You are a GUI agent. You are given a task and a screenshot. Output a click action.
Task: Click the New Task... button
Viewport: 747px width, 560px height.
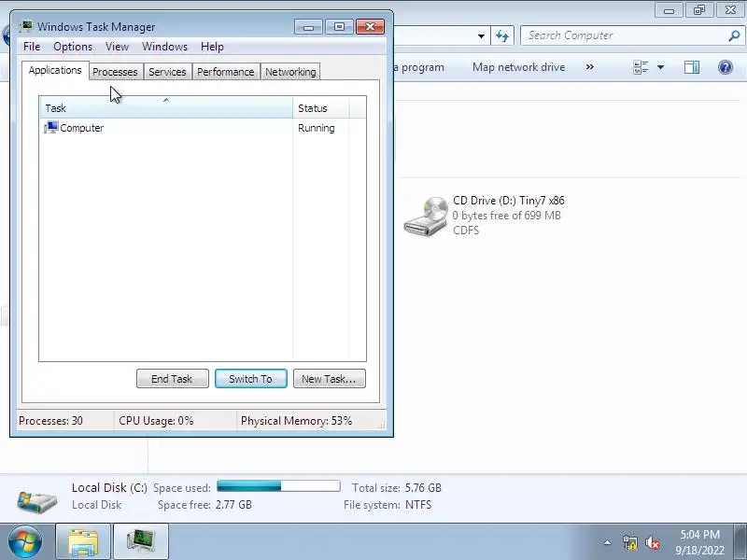[x=330, y=379]
